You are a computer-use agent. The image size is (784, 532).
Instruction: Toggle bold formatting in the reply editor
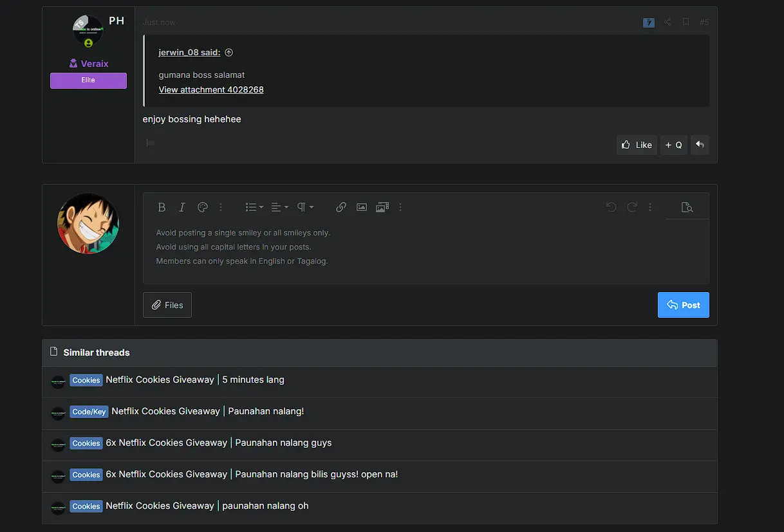coord(162,207)
